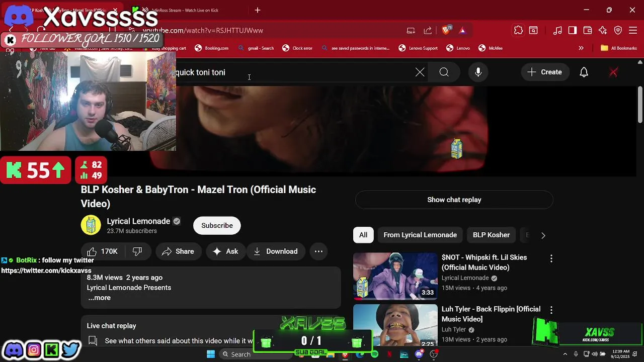The height and width of the screenshot is (362, 644).
Task: Toggle the browser sidebar panel icon
Action: pyautogui.click(x=573, y=31)
